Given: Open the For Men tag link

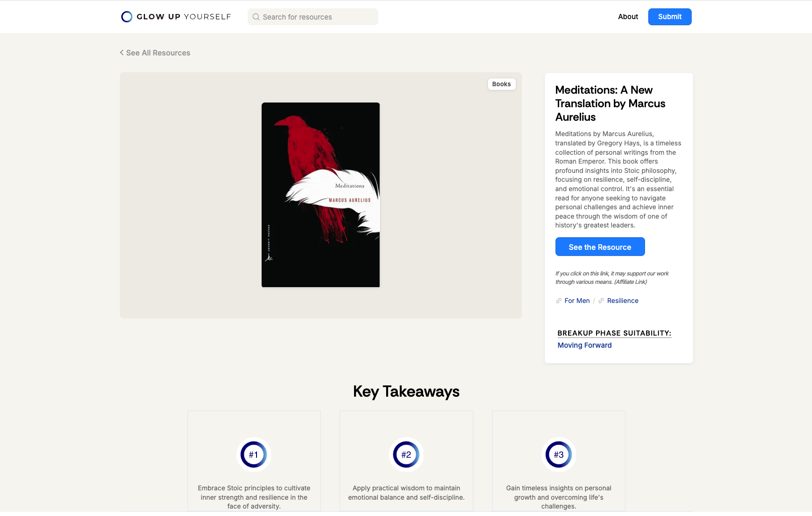Looking at the screenshot, I should [x=577, y=301].
